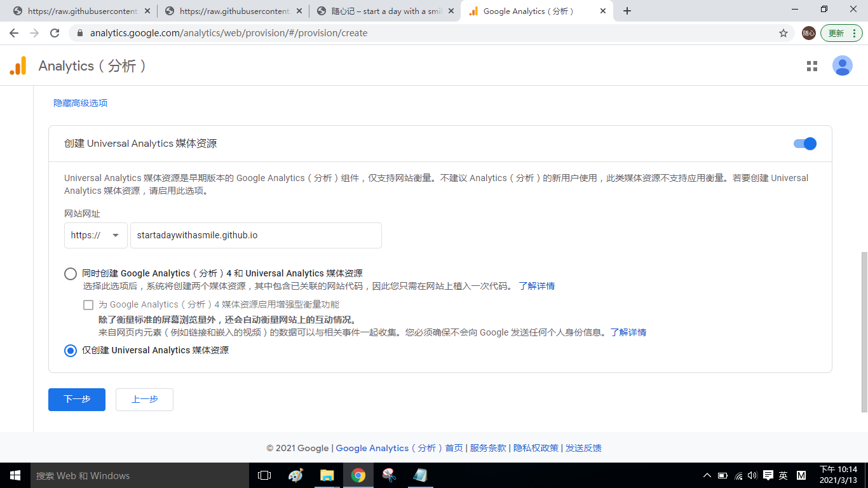The width and height of the screenshot is (868, 488).
Task: Click the volume icon in the system tray
Action: point(752,475)
